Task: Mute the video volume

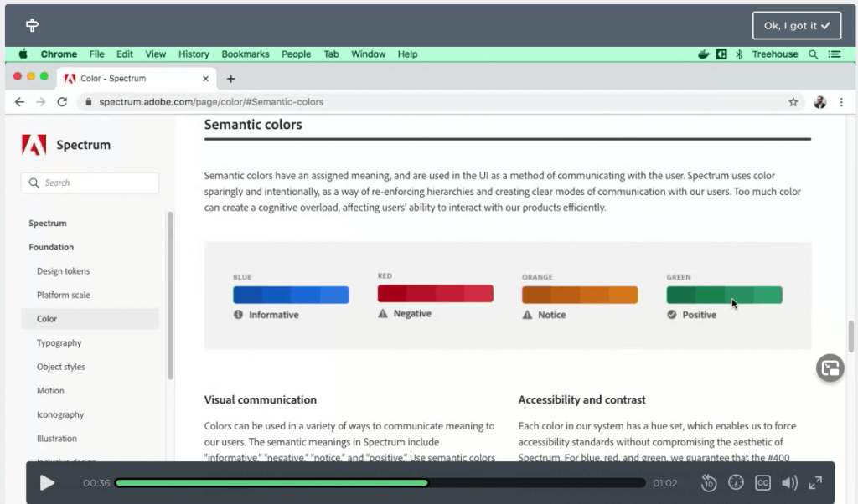Action: click(x=789, y=483)
